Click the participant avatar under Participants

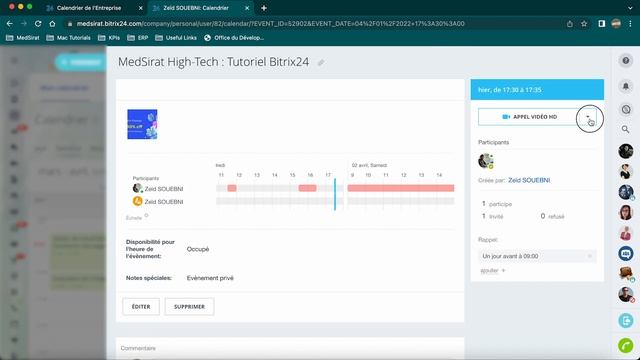point(486,161)
